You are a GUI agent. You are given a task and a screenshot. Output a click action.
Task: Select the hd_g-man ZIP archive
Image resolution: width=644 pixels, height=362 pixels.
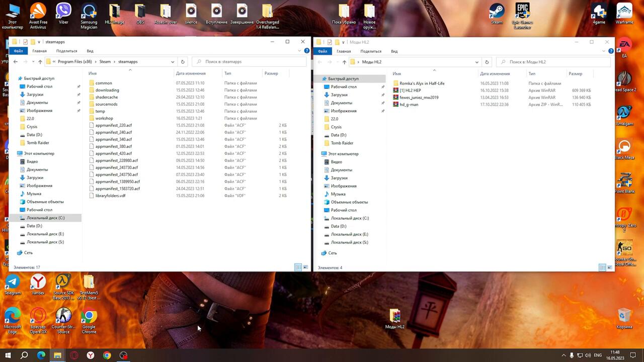coord(409,105)
